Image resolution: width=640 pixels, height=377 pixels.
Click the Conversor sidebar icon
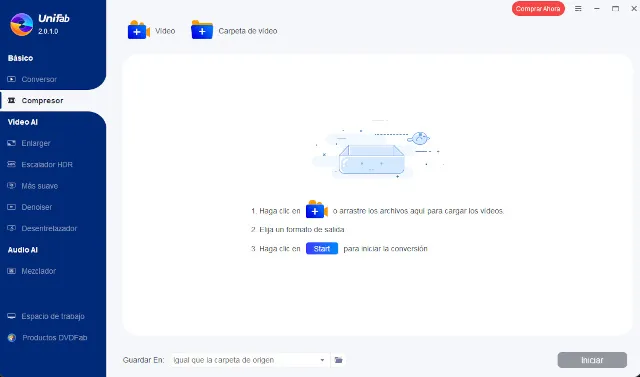coord(11,79)
